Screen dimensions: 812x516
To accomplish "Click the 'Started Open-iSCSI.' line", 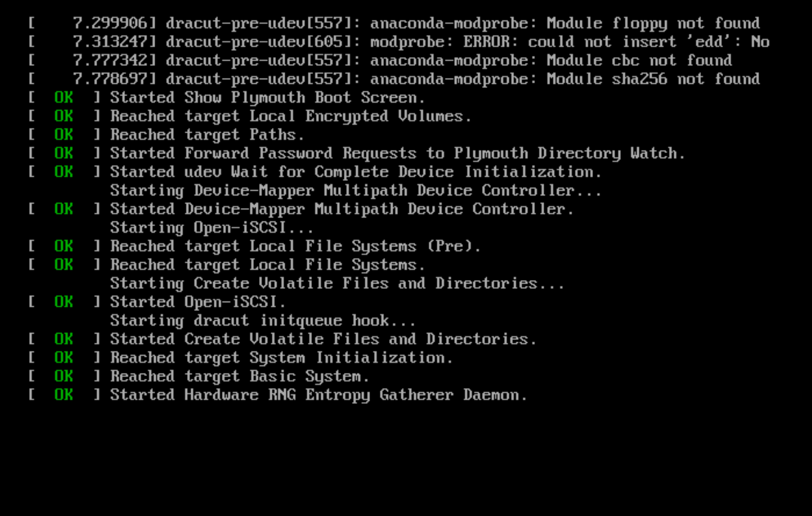I will 198,302.
